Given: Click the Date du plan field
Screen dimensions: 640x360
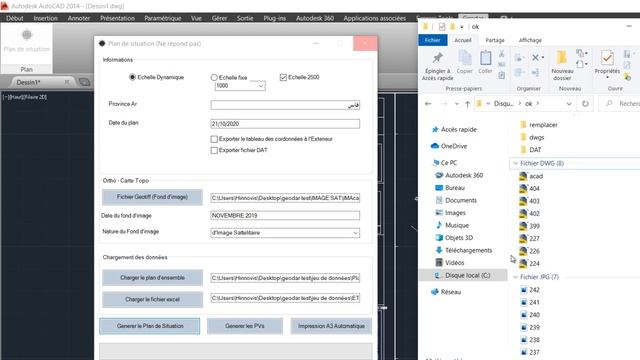Looking at the screenshot, I should [x=285, y=124].
